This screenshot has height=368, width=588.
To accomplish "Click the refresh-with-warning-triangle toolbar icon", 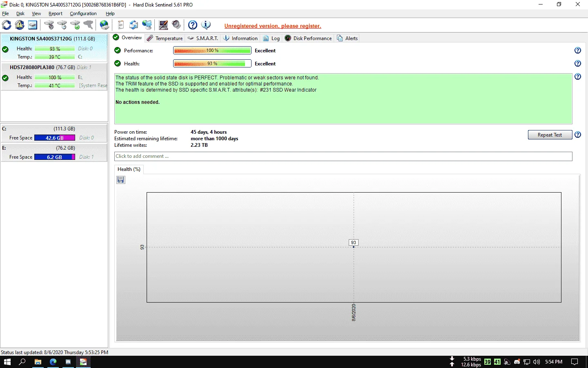I will [20, 25].
